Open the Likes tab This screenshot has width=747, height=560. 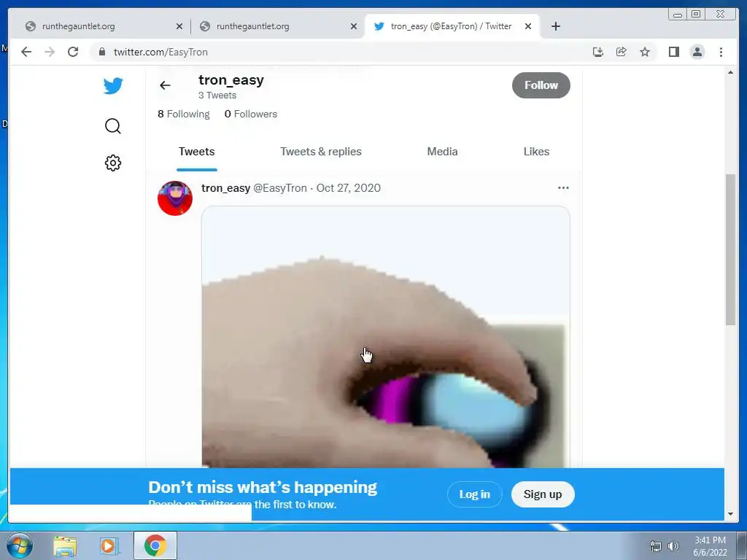point(536,152)
